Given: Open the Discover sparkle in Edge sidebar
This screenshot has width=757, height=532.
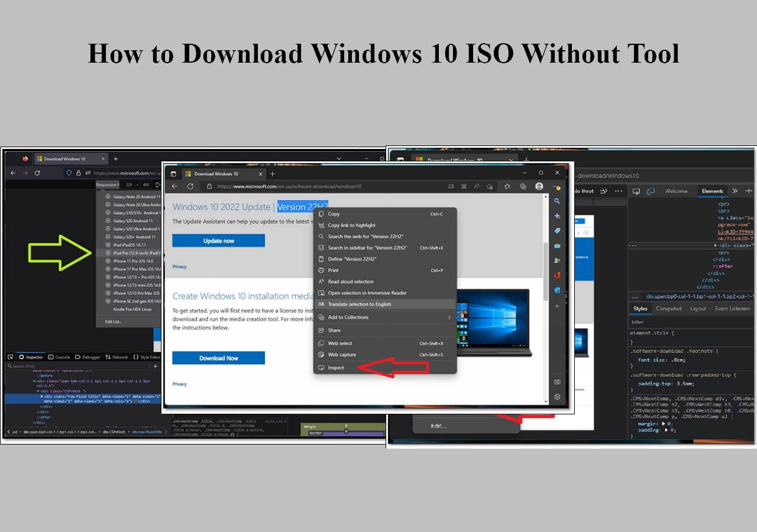Looking at the screenshot, I should pos(557,216).
